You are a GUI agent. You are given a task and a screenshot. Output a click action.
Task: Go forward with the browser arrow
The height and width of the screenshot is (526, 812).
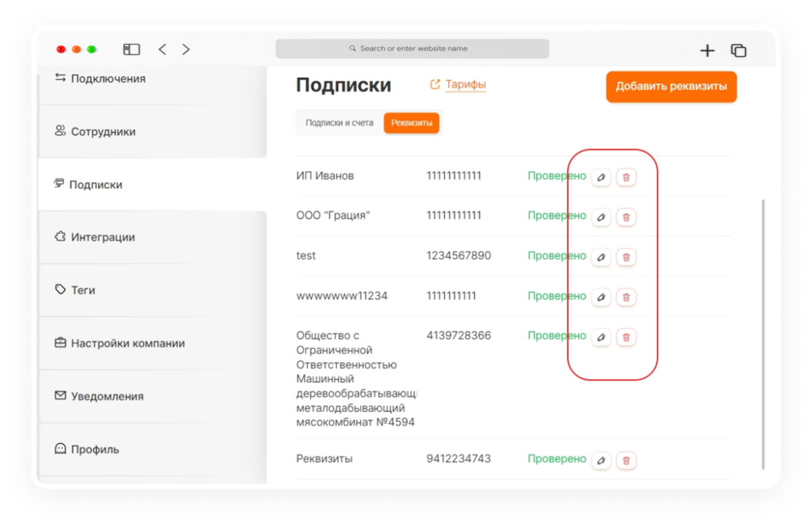tap(186, 49)
